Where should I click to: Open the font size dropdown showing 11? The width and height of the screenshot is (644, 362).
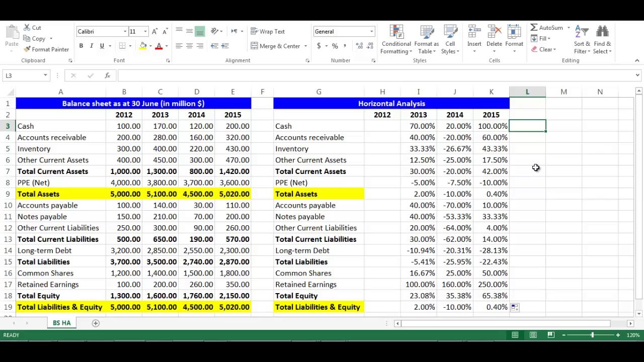(145, 32)
